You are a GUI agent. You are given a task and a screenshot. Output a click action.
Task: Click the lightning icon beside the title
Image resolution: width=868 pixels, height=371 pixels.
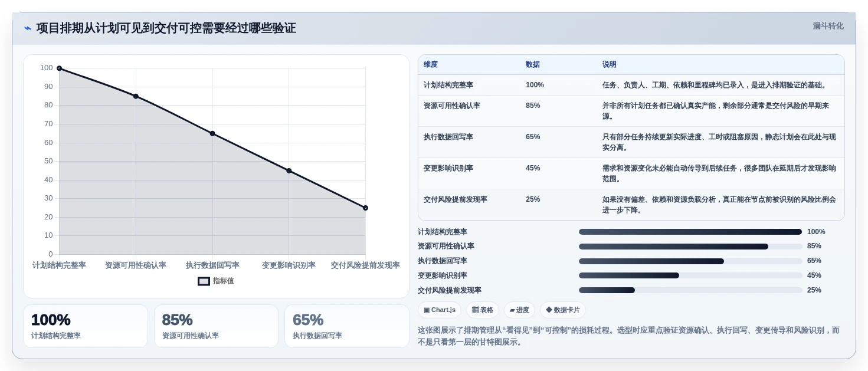[27, 28]
